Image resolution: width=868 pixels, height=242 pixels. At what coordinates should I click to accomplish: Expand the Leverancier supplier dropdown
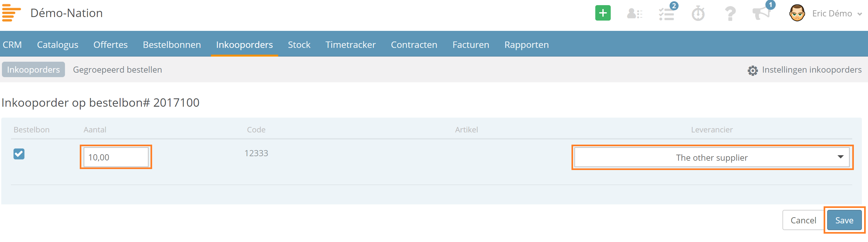pos(712,157)
